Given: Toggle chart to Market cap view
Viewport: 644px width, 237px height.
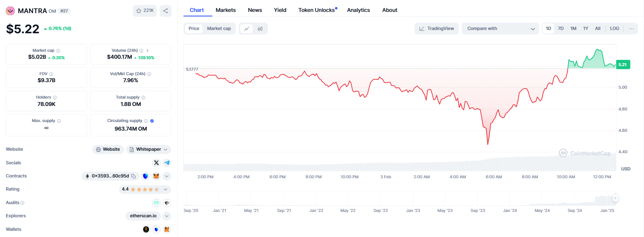Looking at the screenshot, I should coord(219,29).
